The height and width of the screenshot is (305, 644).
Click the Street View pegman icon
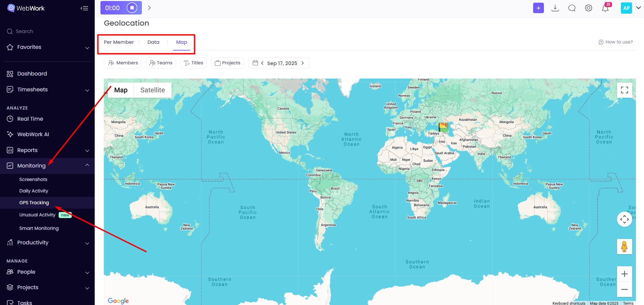tap(624, 246)
